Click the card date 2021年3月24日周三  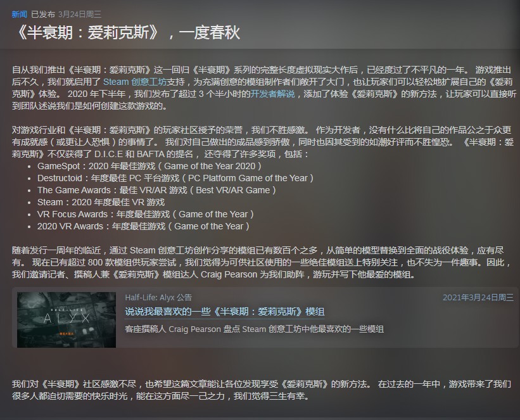pos(478,297)
